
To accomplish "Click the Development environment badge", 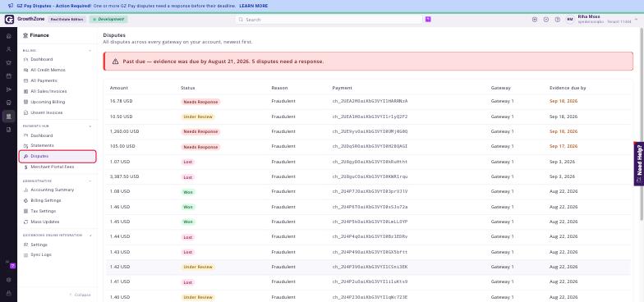I will 108,20.
